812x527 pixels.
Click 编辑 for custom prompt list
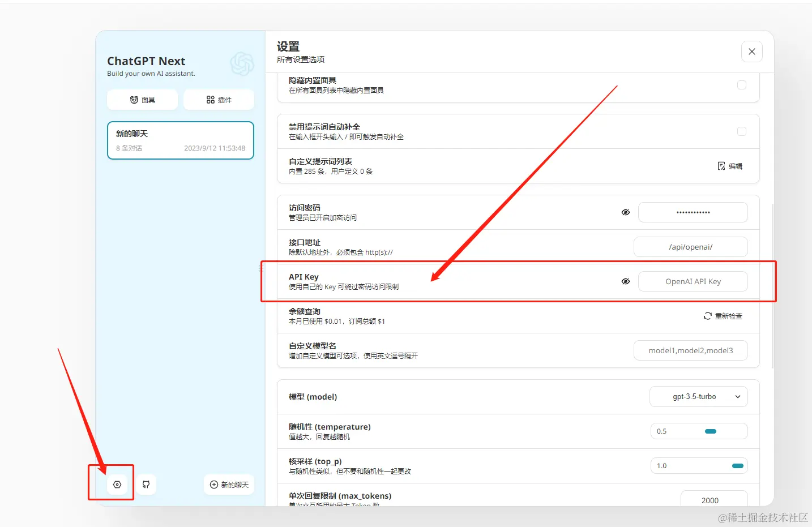tap(730, 166)
